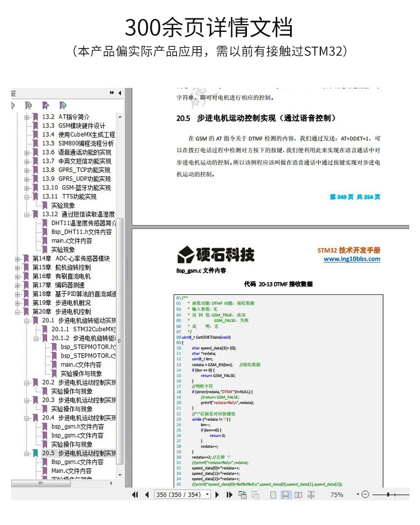Click bookmark icon beside bsp_STEPMOTOR.h

click(54, 347)
